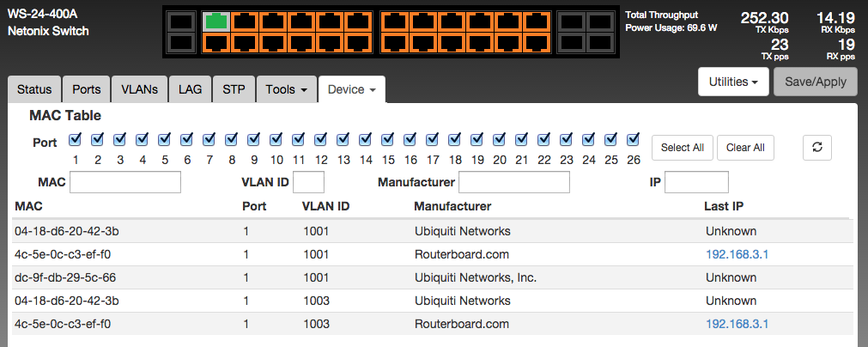Image resolution: width=868 pixels, height=347 pixels.
Task: Click orange port right of green port
Action: pyautogui.click(x=246, y=21)
